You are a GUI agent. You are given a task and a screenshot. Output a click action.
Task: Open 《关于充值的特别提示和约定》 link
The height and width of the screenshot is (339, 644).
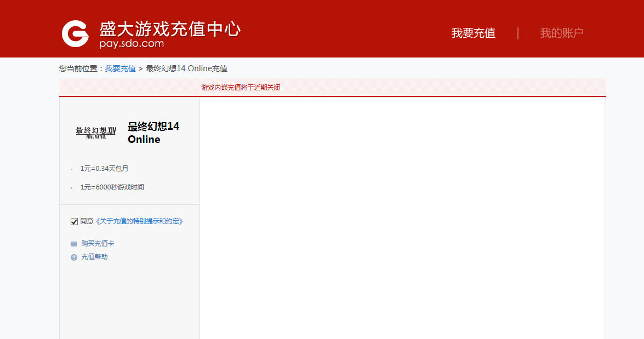(x=139, y=221)
